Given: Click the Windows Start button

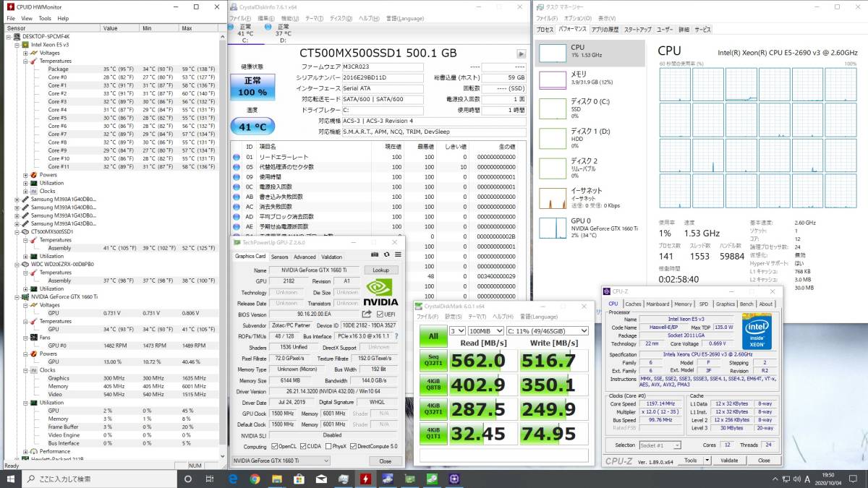Looking at the screenshot, I should (12, 479).
